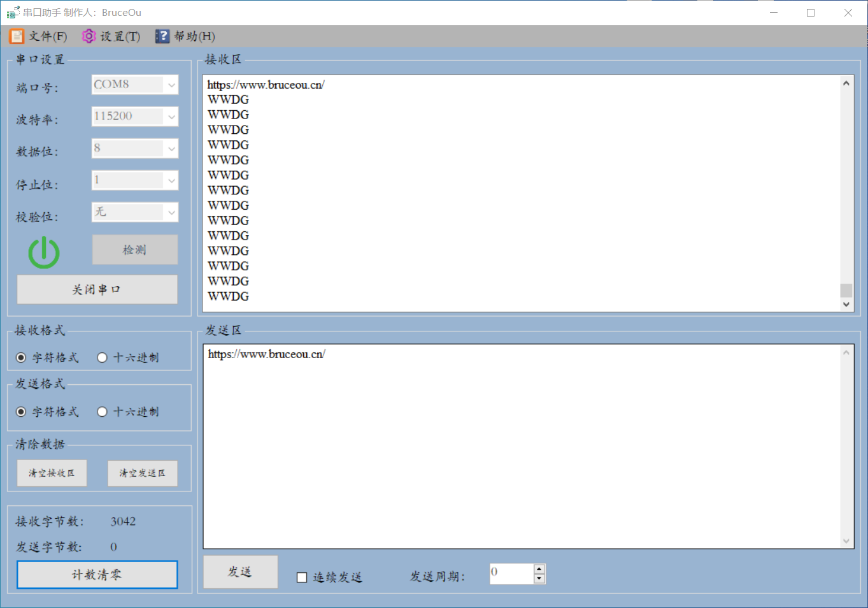Image resolution: width=868 pixels, height=608 pixels.
Task: Expand the 校验位 dropdown showing 无
Action: [171, 212]
